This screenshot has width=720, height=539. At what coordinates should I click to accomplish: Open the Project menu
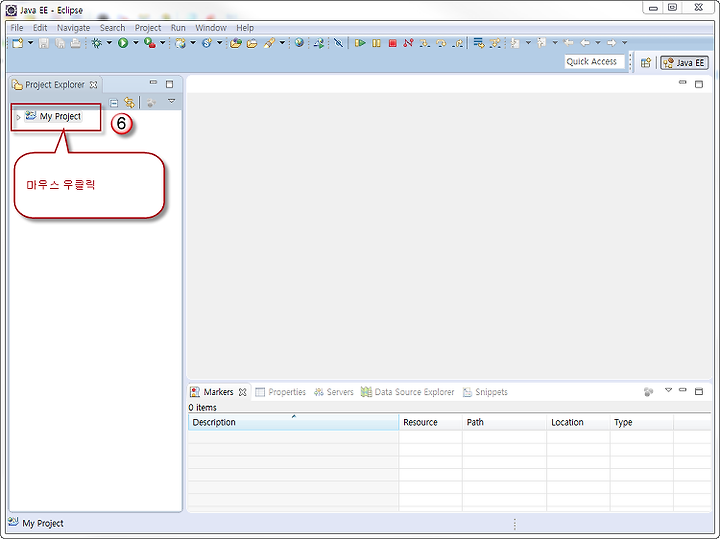click(x=148, y=28)
